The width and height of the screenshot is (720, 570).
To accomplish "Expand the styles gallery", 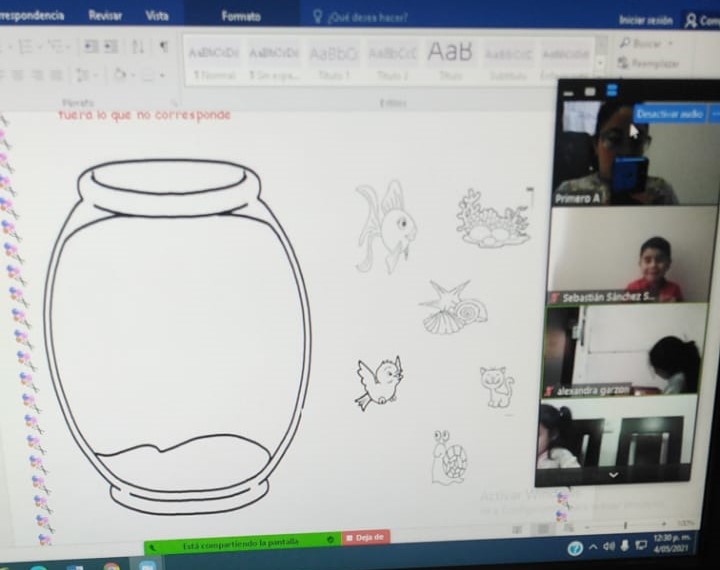I will coord(601,77).
